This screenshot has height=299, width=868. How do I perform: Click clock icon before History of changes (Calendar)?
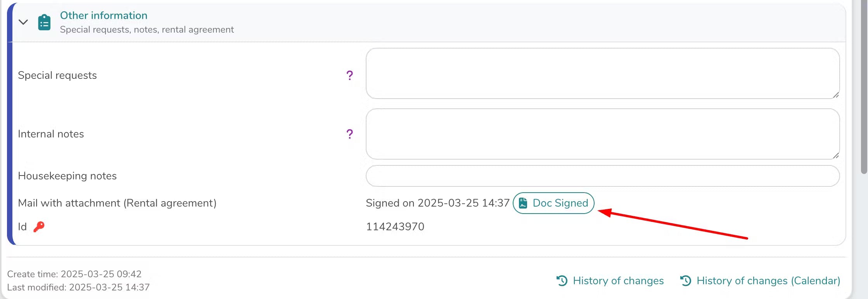686,280
